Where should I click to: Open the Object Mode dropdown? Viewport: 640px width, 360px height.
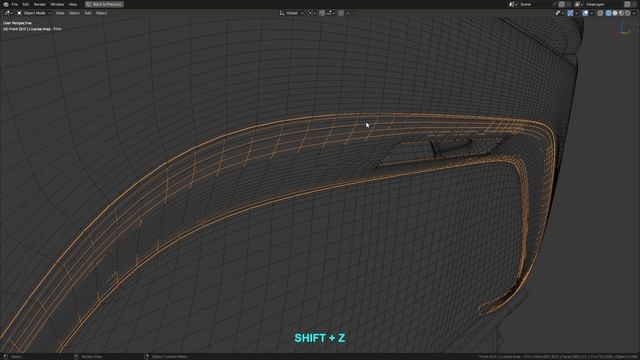(x=34, y=13)
